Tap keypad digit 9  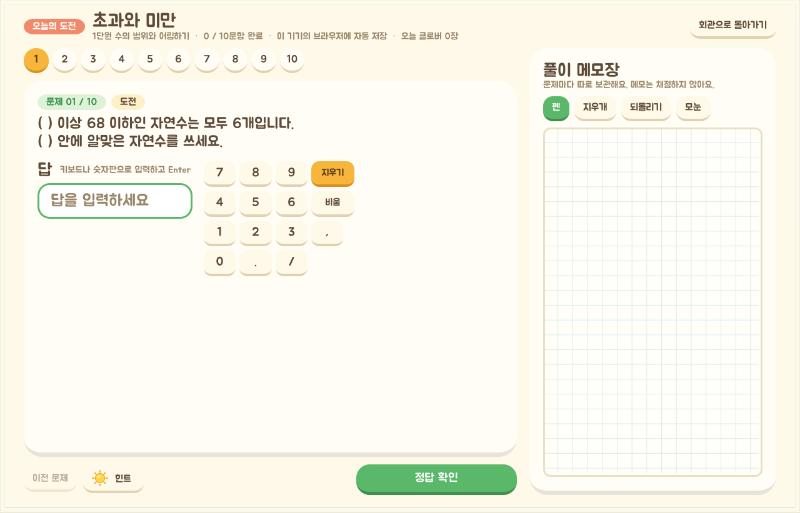(291, 173)
